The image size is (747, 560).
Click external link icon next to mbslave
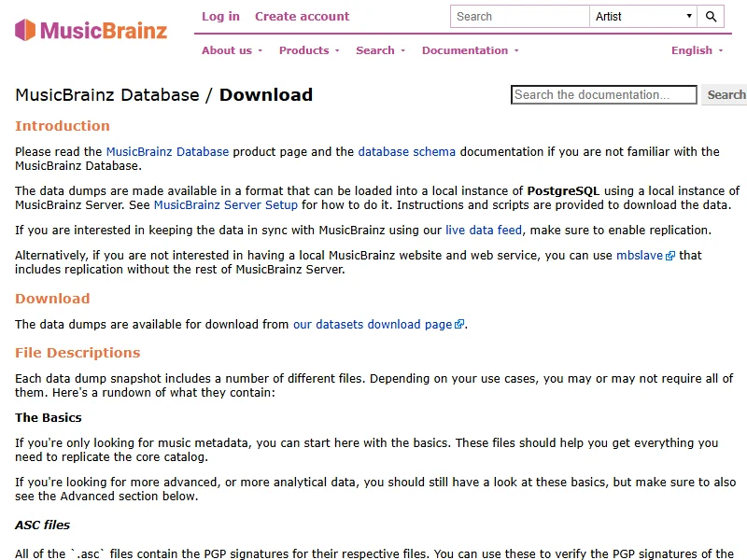(x=670, y=256)
